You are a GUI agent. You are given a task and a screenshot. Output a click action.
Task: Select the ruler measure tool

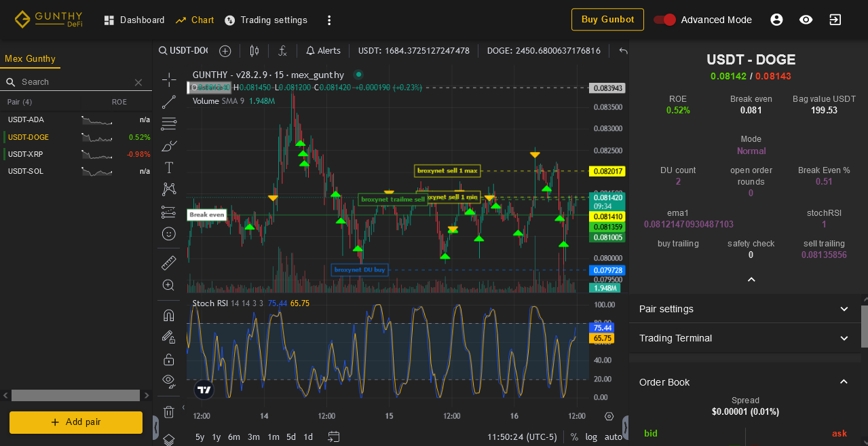pyautogui.click(x=169, y=263)
